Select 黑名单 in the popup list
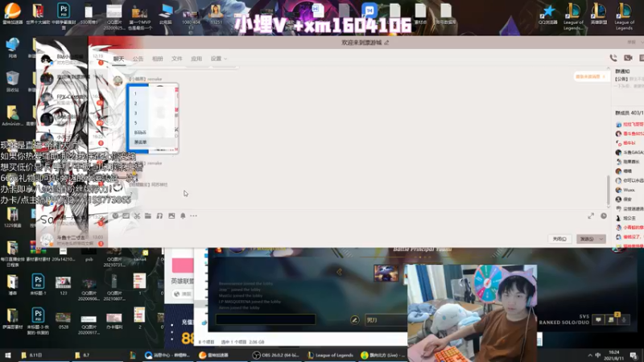Image resolution: width=644 pixels, height=362 pixels. point(150,142)
